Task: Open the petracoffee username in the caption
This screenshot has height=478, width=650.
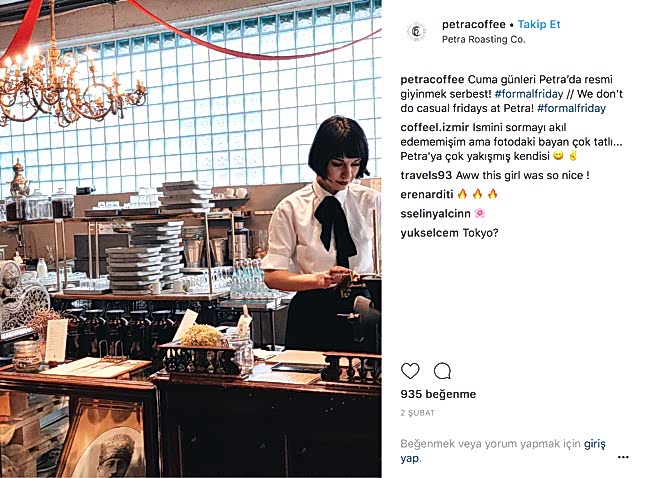Action: pos(432,80)
